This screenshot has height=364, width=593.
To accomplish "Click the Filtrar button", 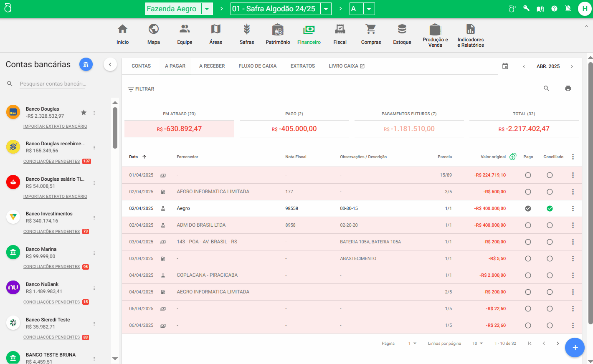I will click(141, 89).
